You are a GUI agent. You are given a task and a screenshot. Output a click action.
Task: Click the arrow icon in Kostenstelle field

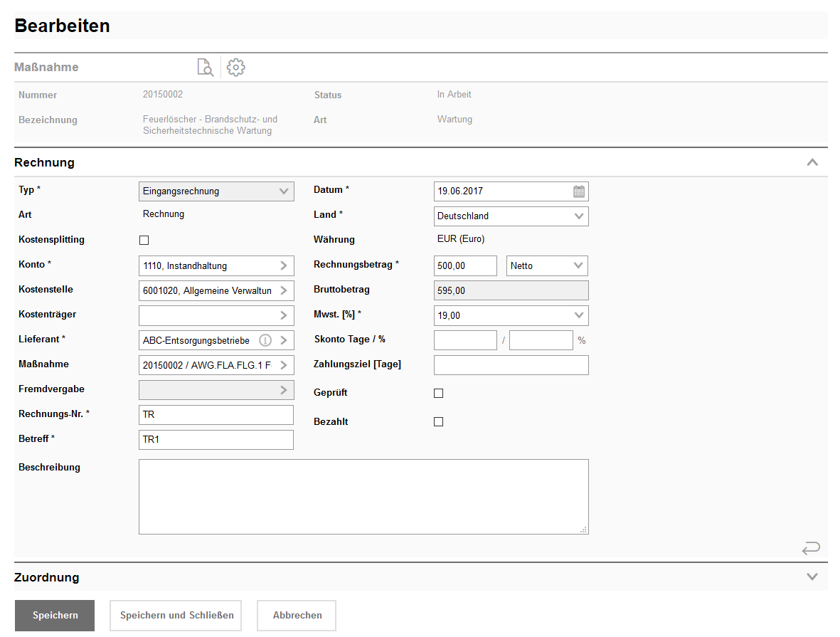284,291
